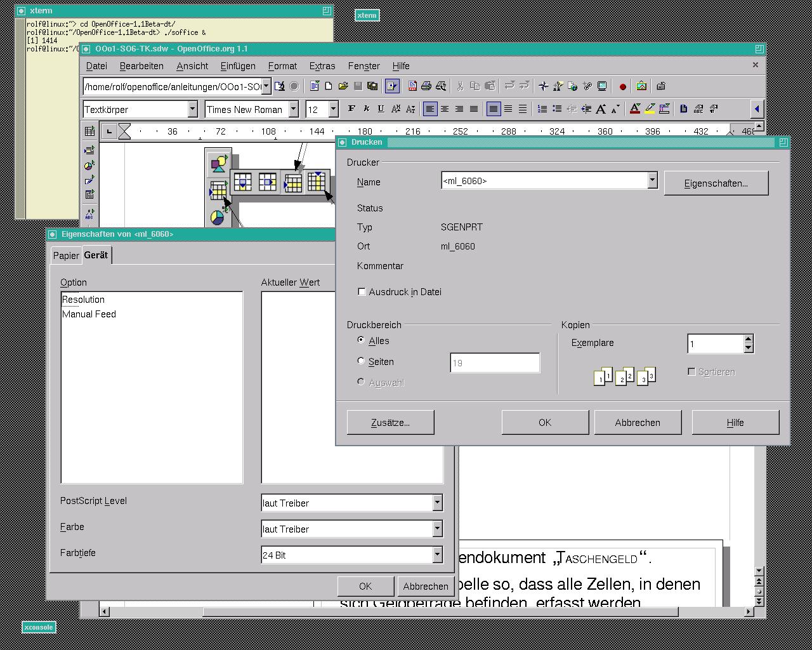Select Resolution in the Option list

coord(83,300)
